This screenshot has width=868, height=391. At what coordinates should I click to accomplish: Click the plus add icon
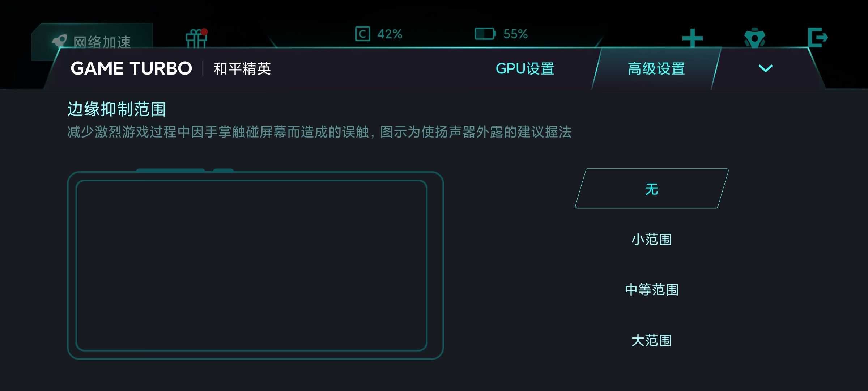[692, 38]
